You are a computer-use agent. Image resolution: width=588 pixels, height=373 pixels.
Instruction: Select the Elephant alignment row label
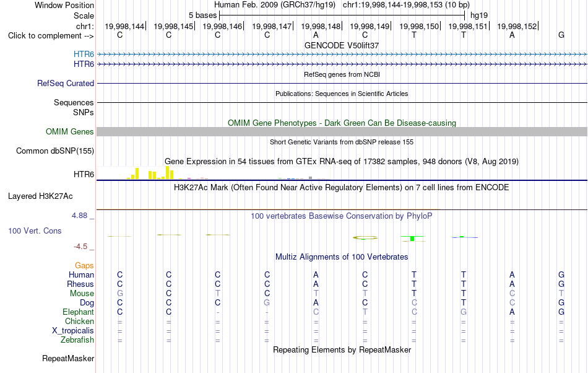[x=79, y=312]
